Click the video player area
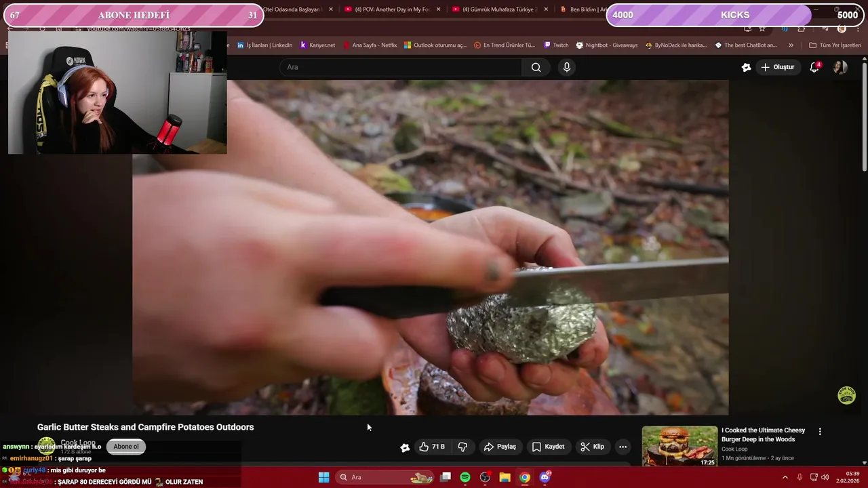Screen dimensions: 868x488 pos(430,247)
